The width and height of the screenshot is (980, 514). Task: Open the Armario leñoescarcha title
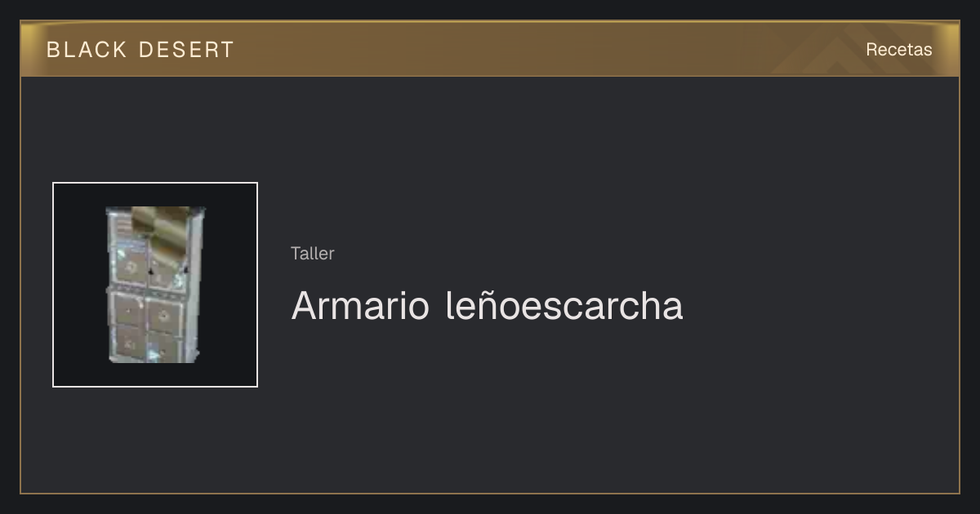487,306
